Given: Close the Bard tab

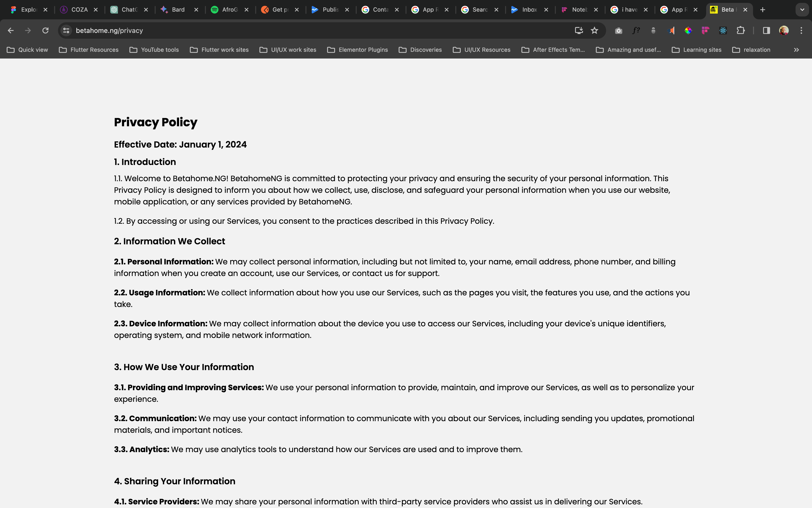Looking at the screenshot, I should click(196, 10).
